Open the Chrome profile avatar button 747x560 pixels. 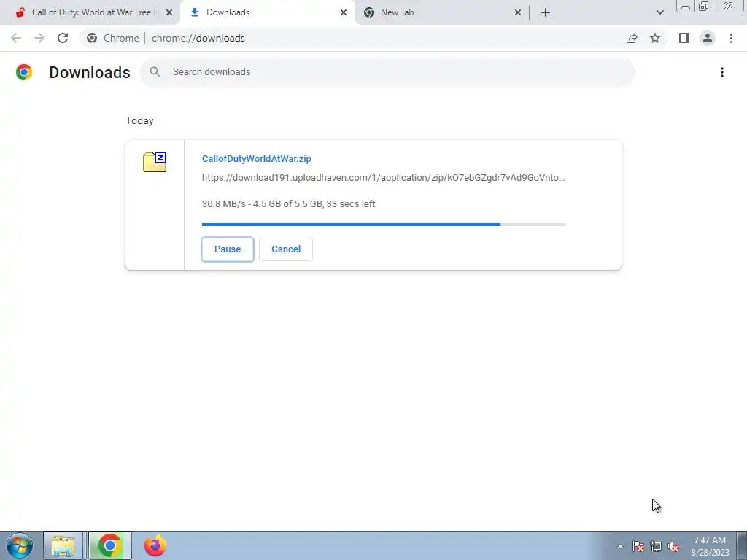click(708, 38)
